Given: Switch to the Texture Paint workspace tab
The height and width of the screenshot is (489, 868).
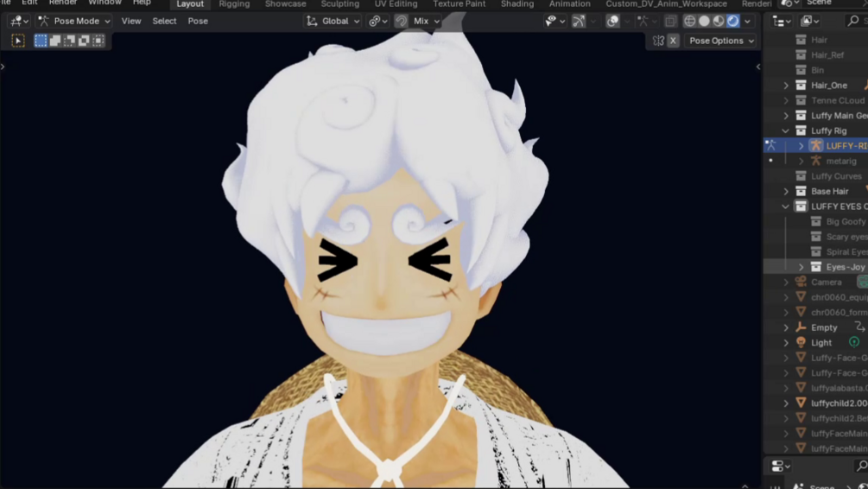Looking at the screenshot, I should (459, 3).
